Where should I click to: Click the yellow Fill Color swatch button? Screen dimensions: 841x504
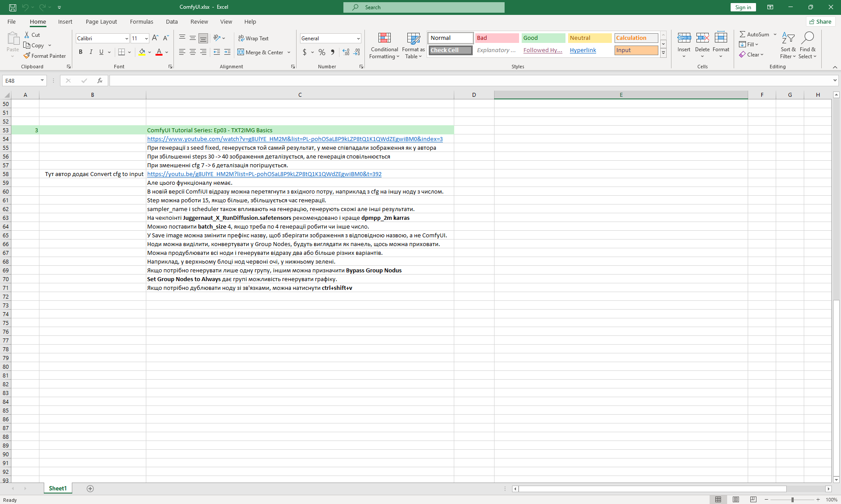tap(142, 52)
